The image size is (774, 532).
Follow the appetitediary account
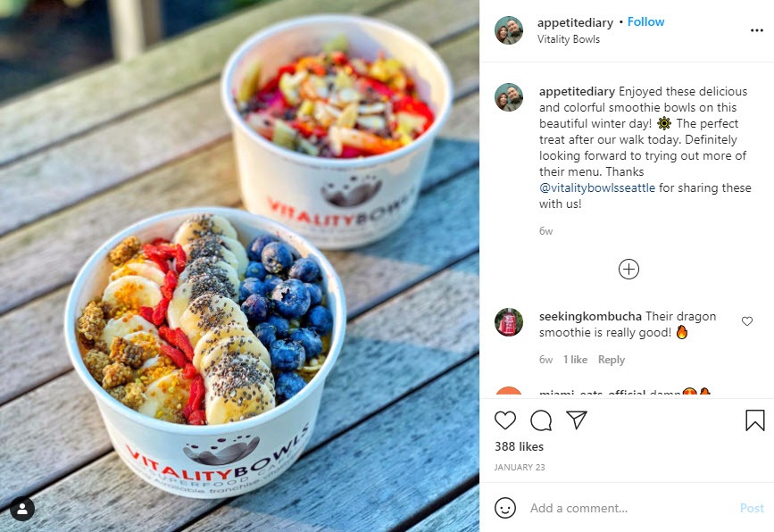[645, 21]
